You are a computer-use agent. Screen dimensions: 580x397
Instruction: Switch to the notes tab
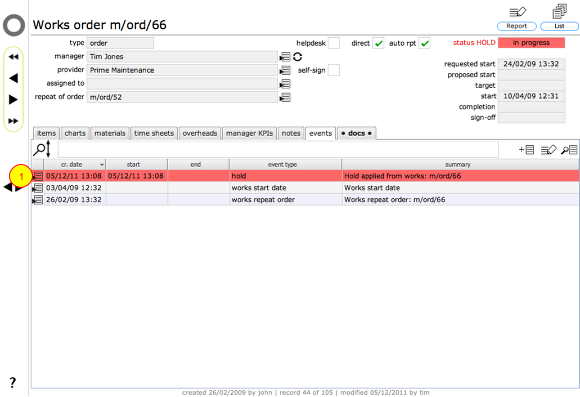tap(291, 133)
